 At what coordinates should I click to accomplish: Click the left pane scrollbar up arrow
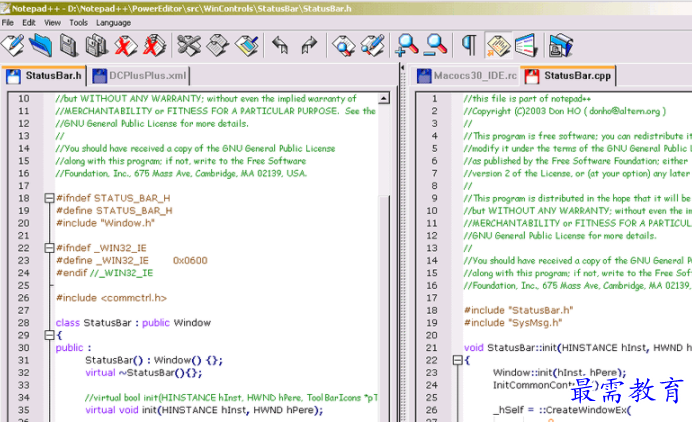click(384, 98)
